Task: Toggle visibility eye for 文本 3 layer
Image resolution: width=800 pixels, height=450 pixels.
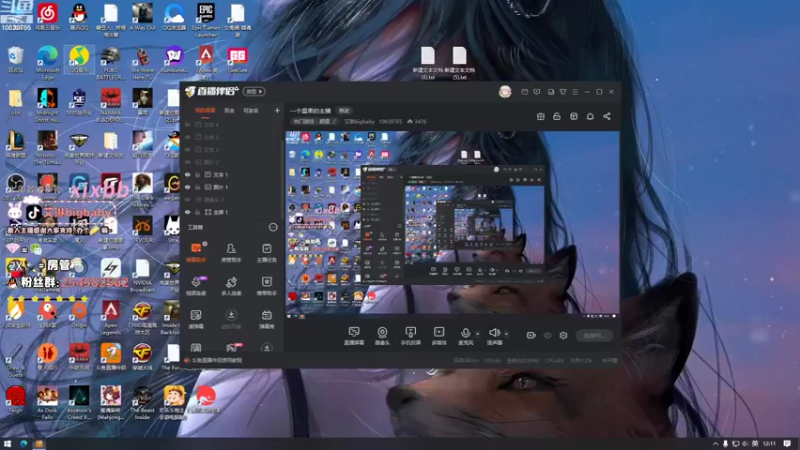Action: point(188,137)
